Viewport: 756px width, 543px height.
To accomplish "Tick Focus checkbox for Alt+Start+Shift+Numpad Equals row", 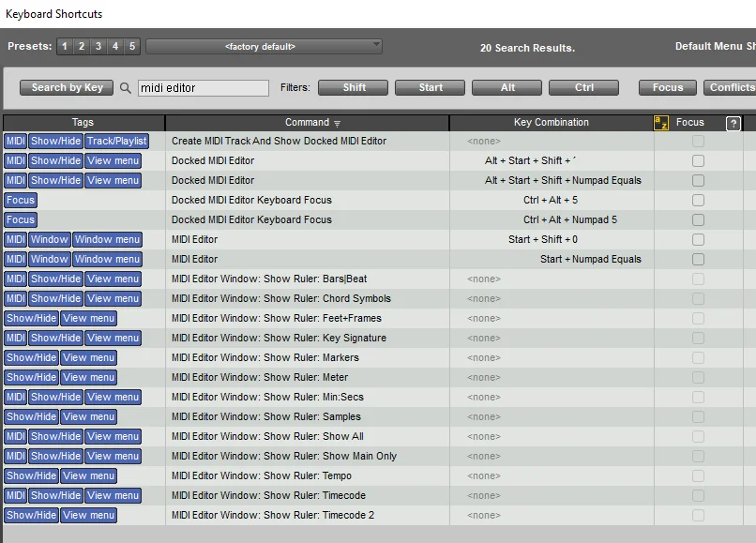I will pos(698,180).
